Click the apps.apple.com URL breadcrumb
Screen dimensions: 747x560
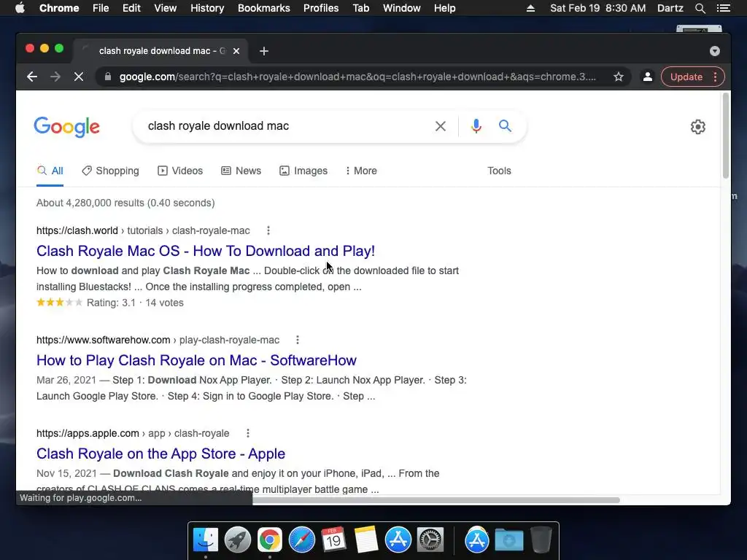pos(133,433)
